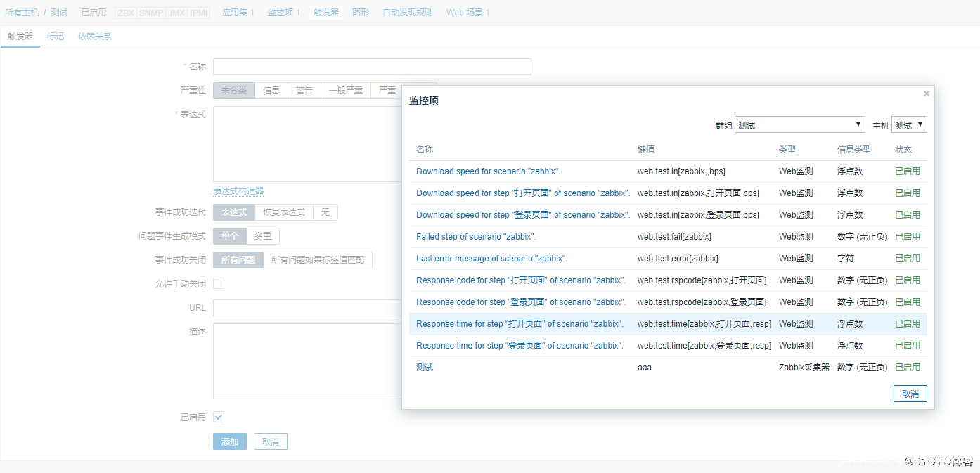Select Response code for step "登录页面" item
The image size is (980, 473).
[x=521, y=302]
